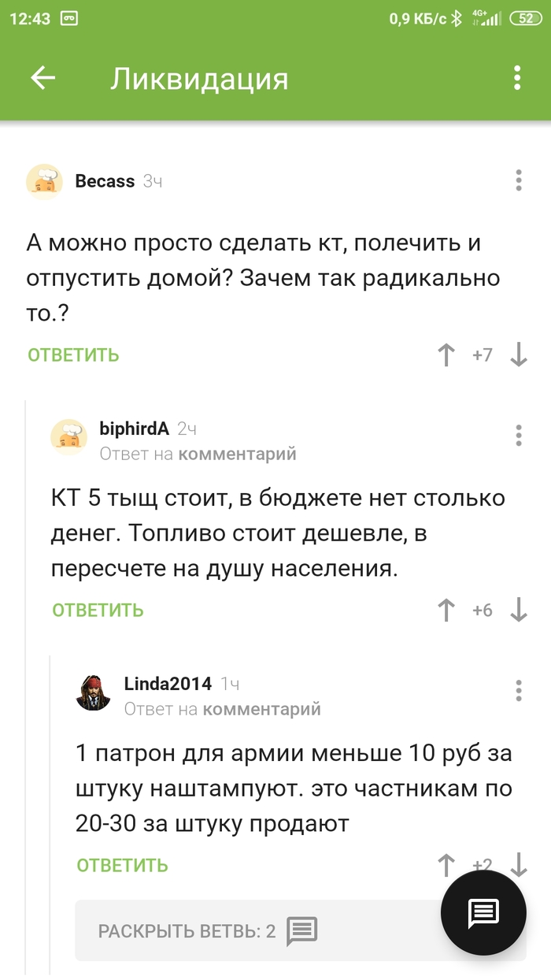The height and width of the screenshot is (980, 551).
Task: Open options menu for Linda2014 comment
Action: coord(519,690)
